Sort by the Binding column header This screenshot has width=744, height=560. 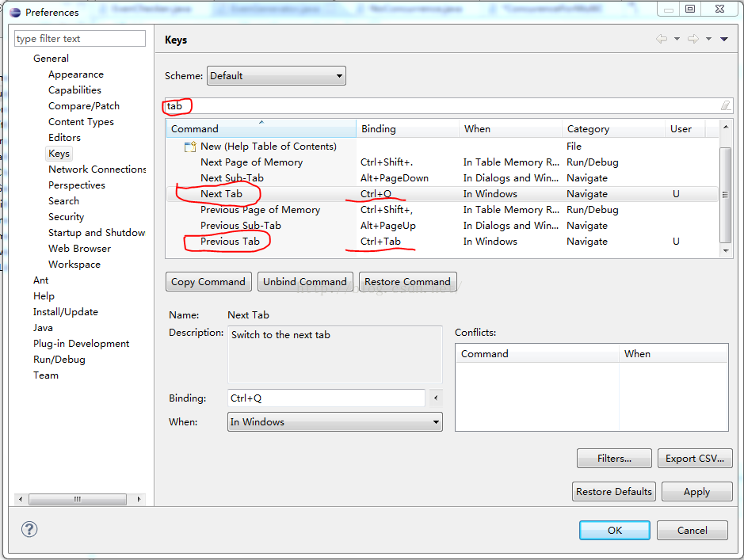pos(407,128)
